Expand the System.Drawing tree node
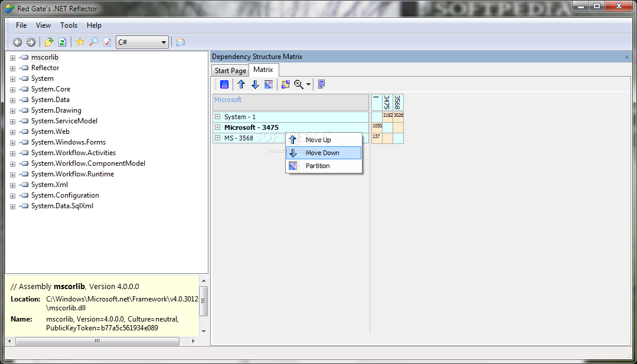Image resolution: width=637 pixels, height=364 pixels. pos(12,111)
